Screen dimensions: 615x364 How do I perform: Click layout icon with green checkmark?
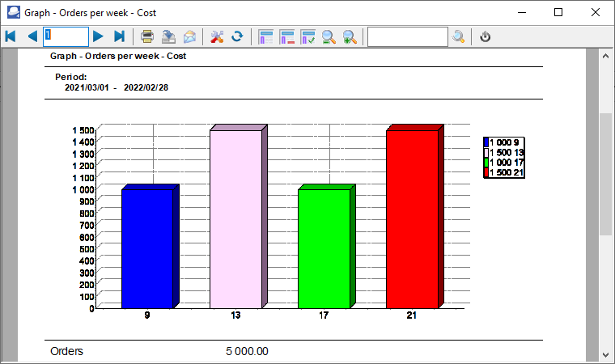[x=307, y=37]
